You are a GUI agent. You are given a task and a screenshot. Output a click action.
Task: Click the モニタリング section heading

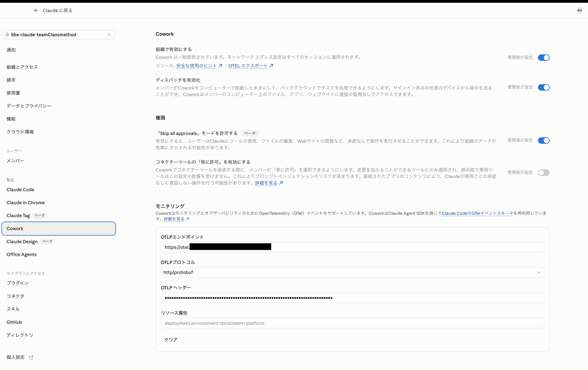coord(170,206)
